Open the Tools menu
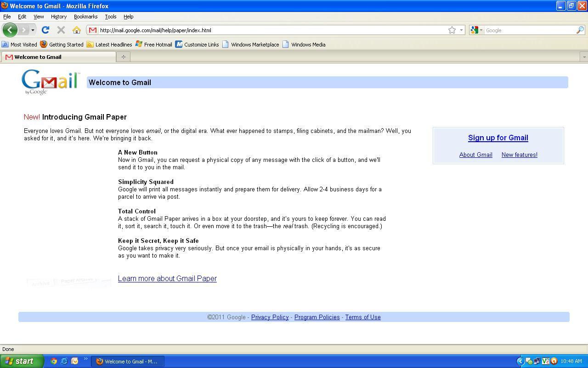The width and height of the screenshot is (588, 368). [x=110, y=17]
